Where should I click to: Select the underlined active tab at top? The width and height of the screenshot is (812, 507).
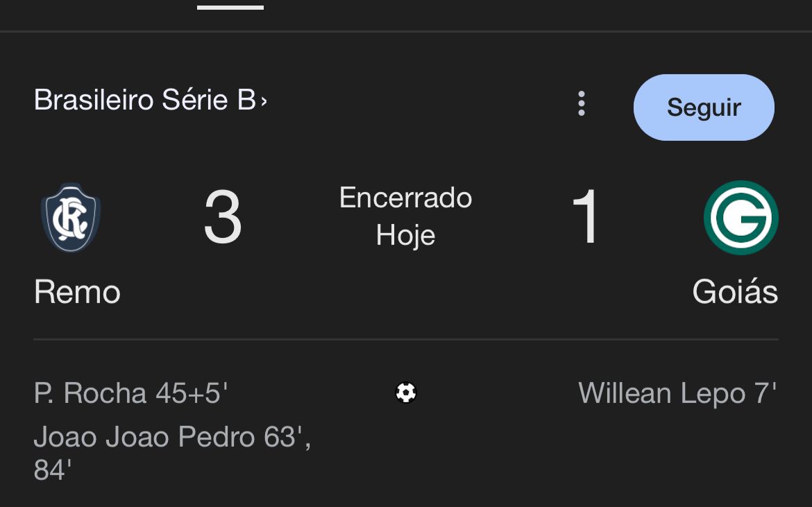click(230, 7)
